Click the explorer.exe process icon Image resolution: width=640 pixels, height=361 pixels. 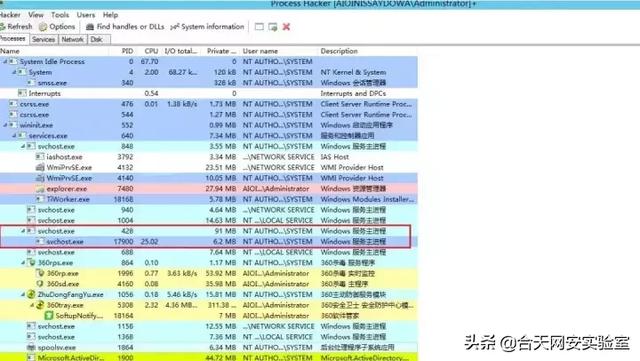[x=40, y=189]
